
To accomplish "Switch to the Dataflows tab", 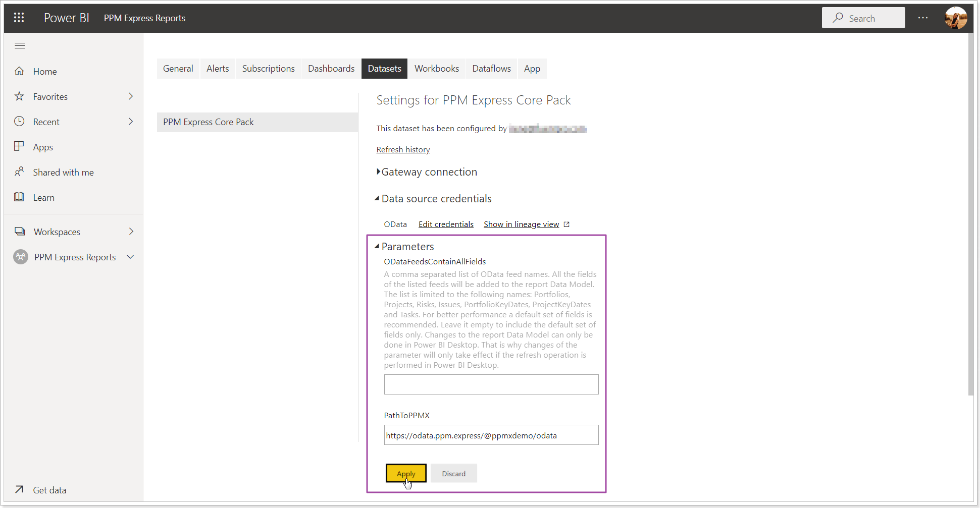I will coord(491,69).
